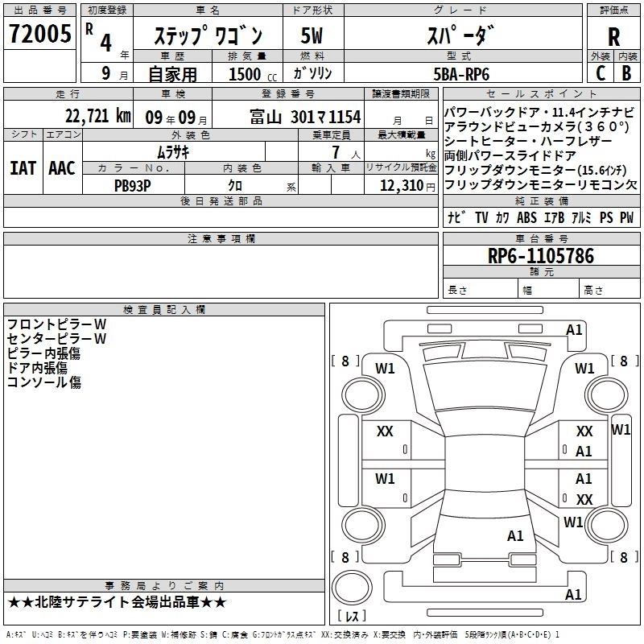Select the equipment code ナビ

(456, 217)
